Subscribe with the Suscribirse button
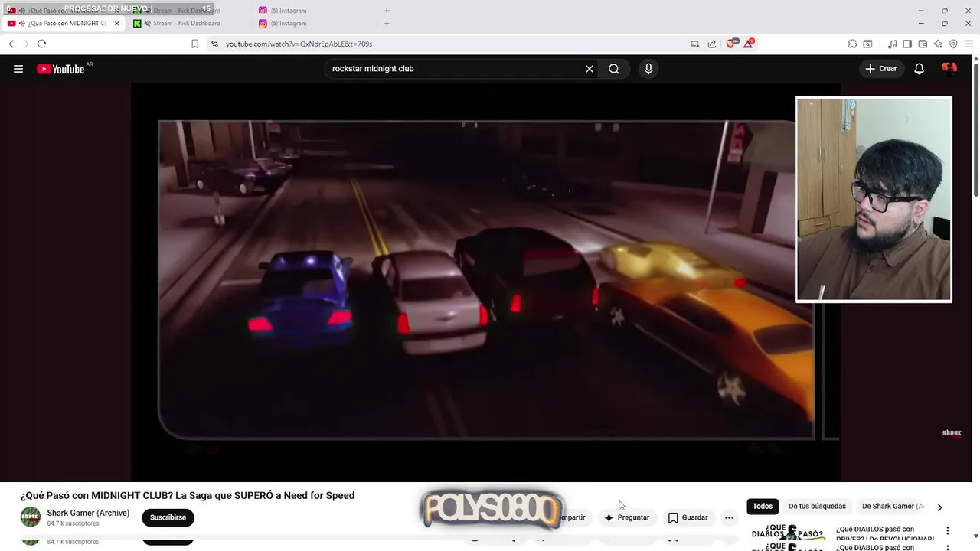Viewport: 980px width, 551px height. [168, 517]
